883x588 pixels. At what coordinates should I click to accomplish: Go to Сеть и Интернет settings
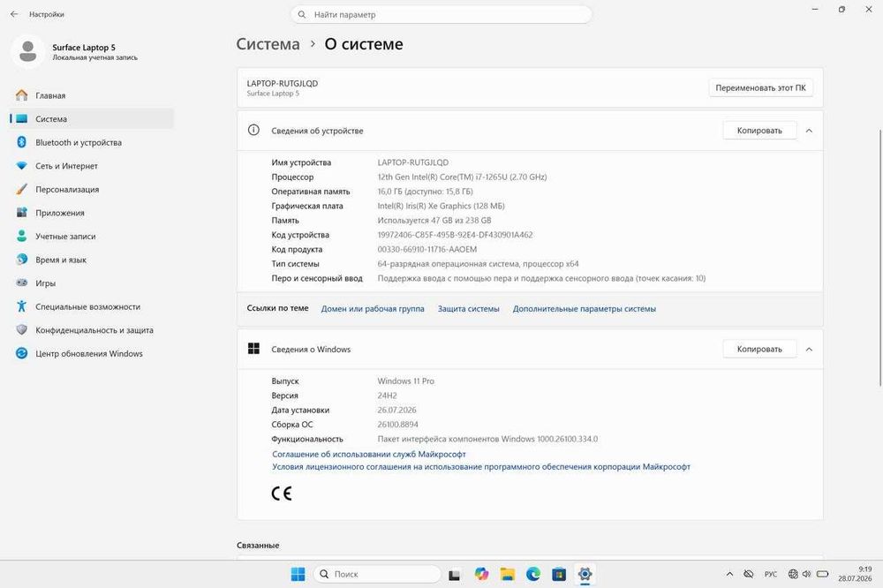click(x=91, y=166)
